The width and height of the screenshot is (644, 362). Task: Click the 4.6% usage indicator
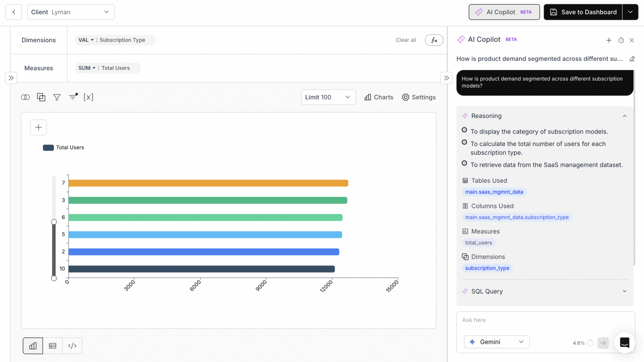pyautogui.click(x=583, y=343)
